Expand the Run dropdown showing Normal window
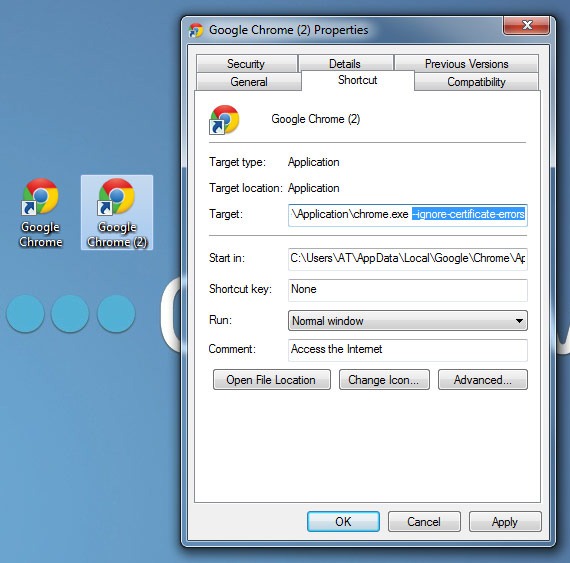 click(x=408, y=321)
